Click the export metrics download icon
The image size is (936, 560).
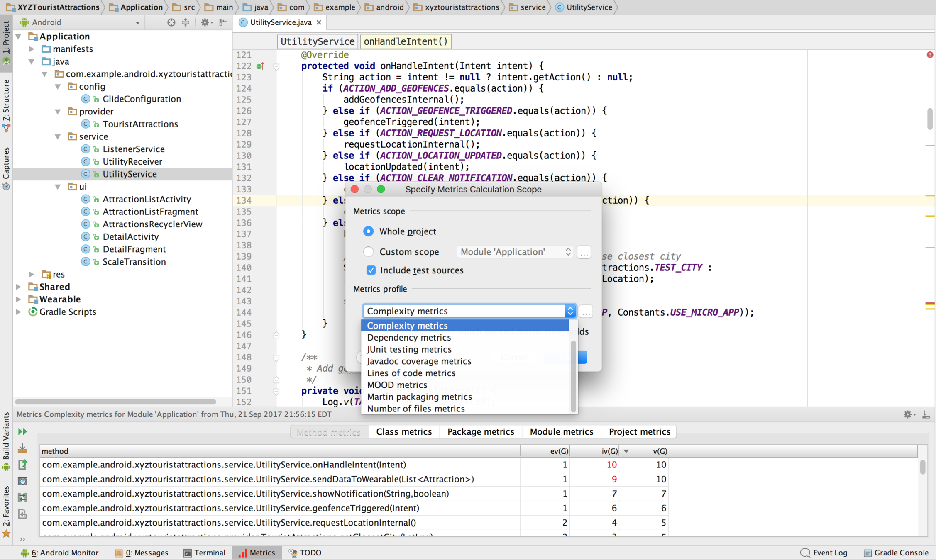[22, 448]
